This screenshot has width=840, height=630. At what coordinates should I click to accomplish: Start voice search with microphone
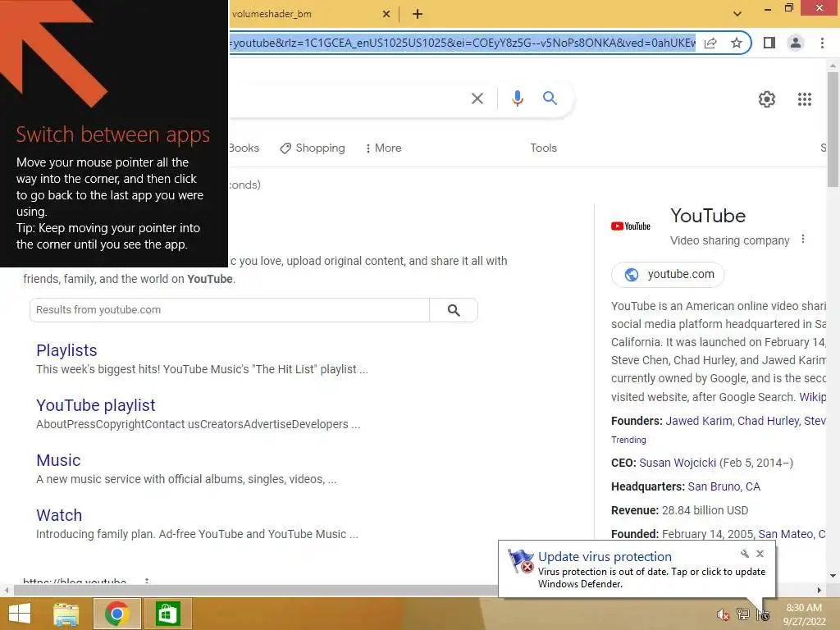pyautogui.click(x=517, y=98)
